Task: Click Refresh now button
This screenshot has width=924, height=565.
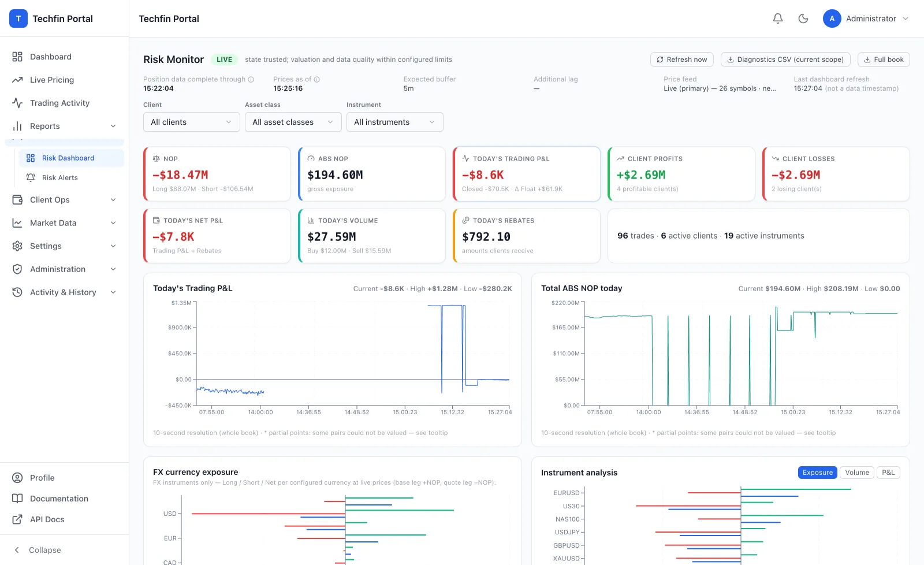Action: pyautogui.click(x=682, y=60)
